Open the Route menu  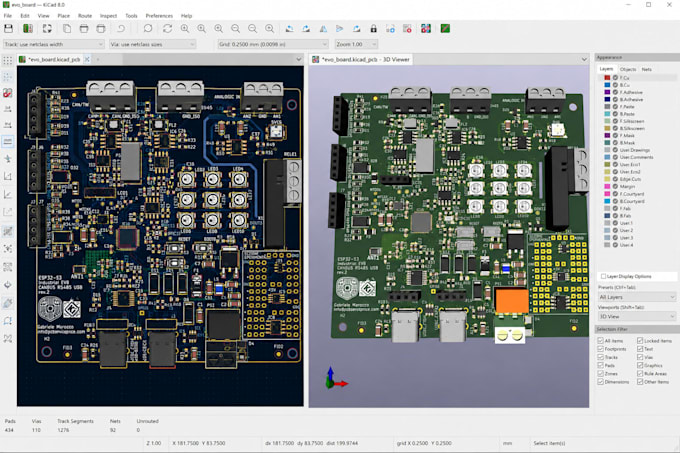tap(85, 16)
